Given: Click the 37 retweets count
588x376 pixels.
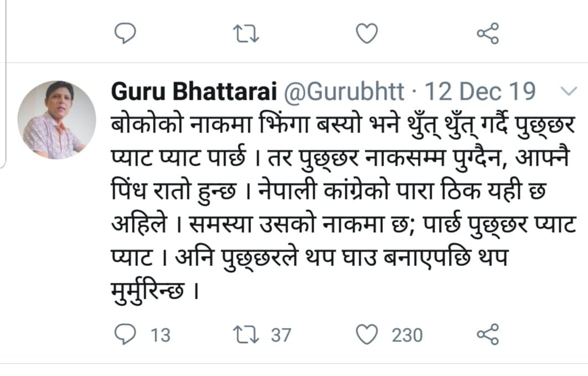Looking at the screenshot, I should coord(281,335).
